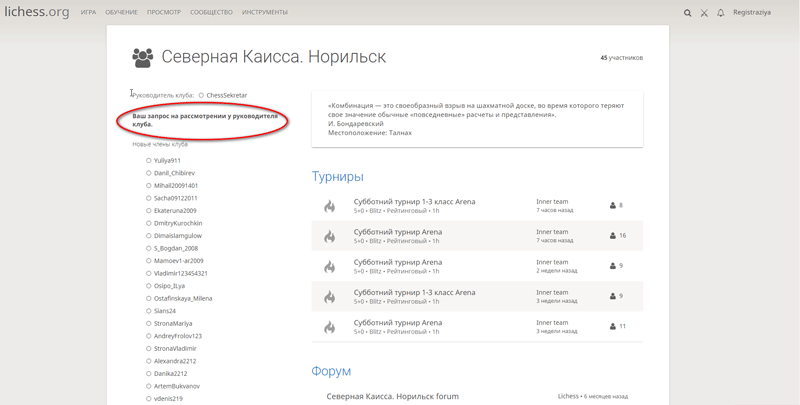Open member Ostafinskaya_Milena profile
This screenshot has height=405, width=800.
tap(183, 298)
